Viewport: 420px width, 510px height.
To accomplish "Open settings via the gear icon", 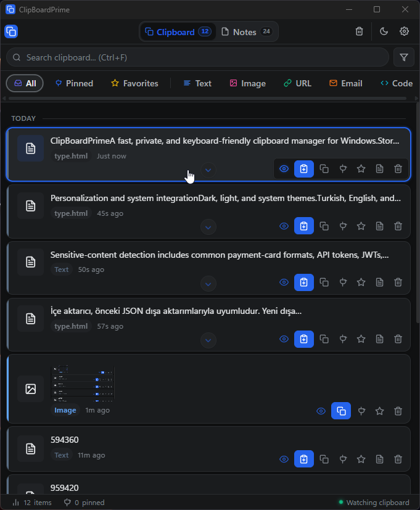I will pyautogui.click(x=404, y=31).
